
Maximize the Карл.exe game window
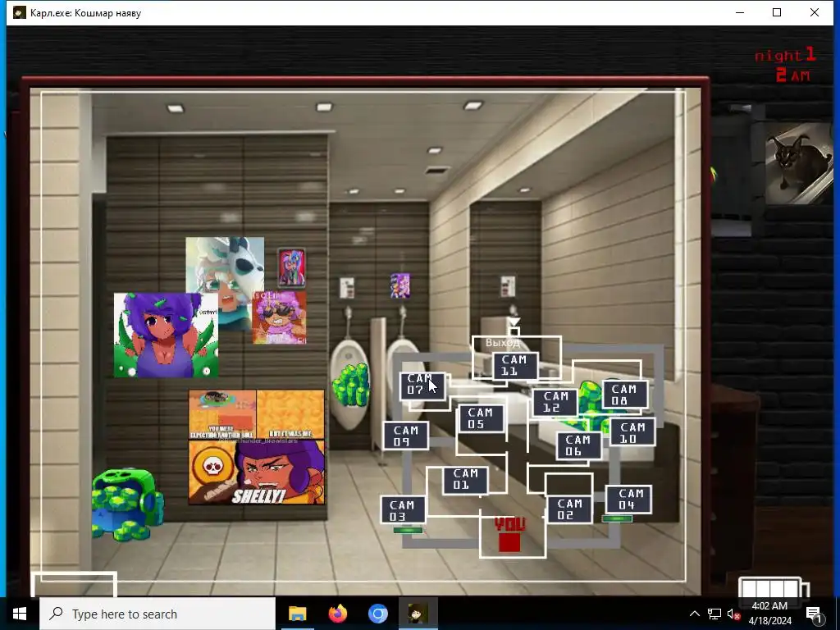777,12
